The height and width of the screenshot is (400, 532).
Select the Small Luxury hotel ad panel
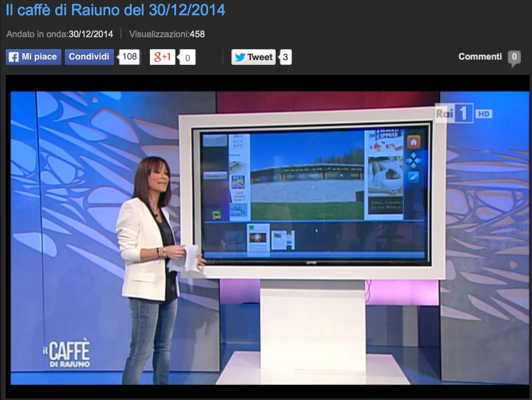pos(385,175)
